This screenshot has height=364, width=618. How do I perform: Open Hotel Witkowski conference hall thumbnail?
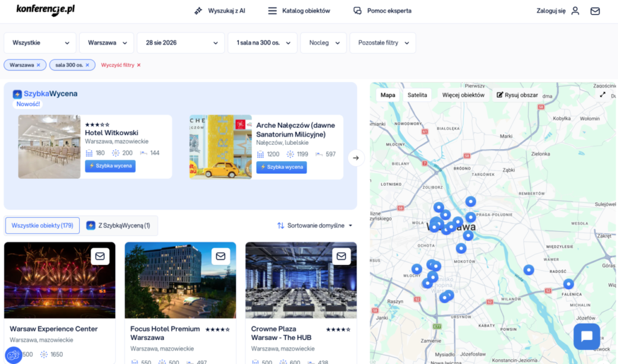pos(49,147)
